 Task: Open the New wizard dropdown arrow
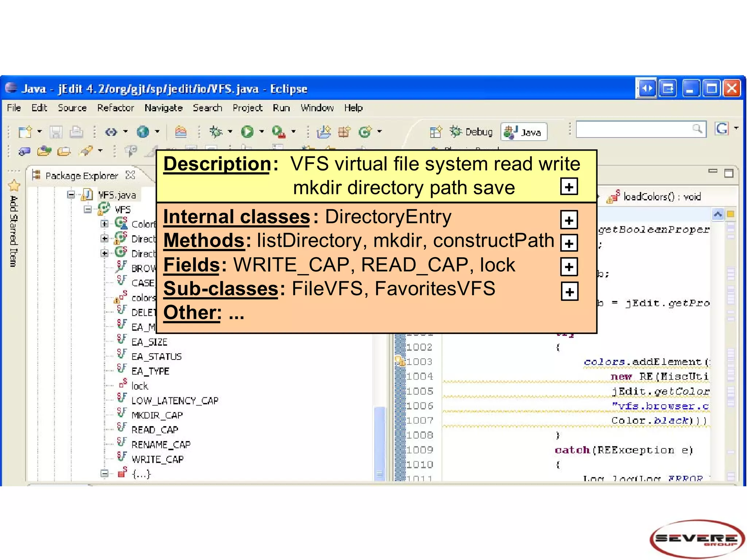[39, 131]
